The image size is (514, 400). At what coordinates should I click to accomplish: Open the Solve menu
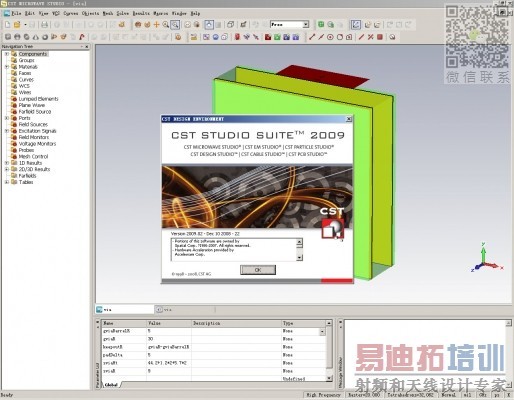tap(123, 13)
